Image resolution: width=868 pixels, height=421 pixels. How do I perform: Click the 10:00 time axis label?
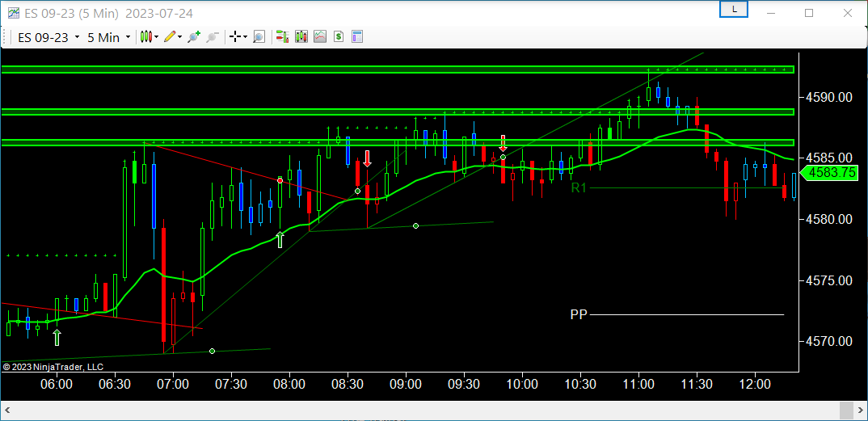tap(522, 384)
